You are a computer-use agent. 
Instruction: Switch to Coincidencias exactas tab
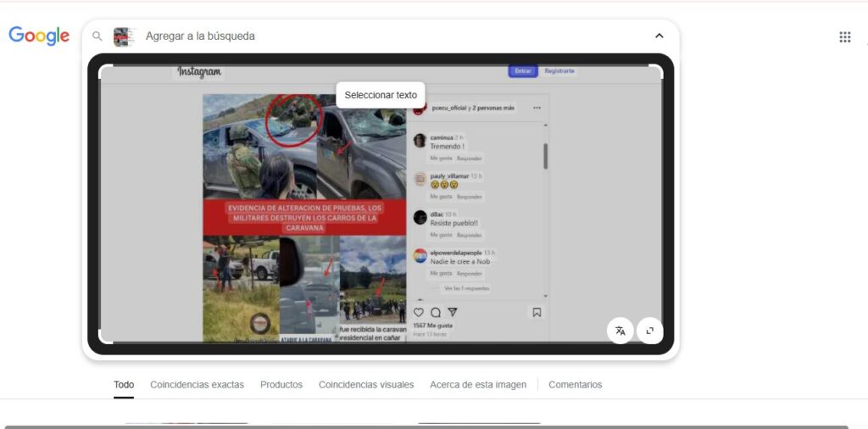(197, 385)
